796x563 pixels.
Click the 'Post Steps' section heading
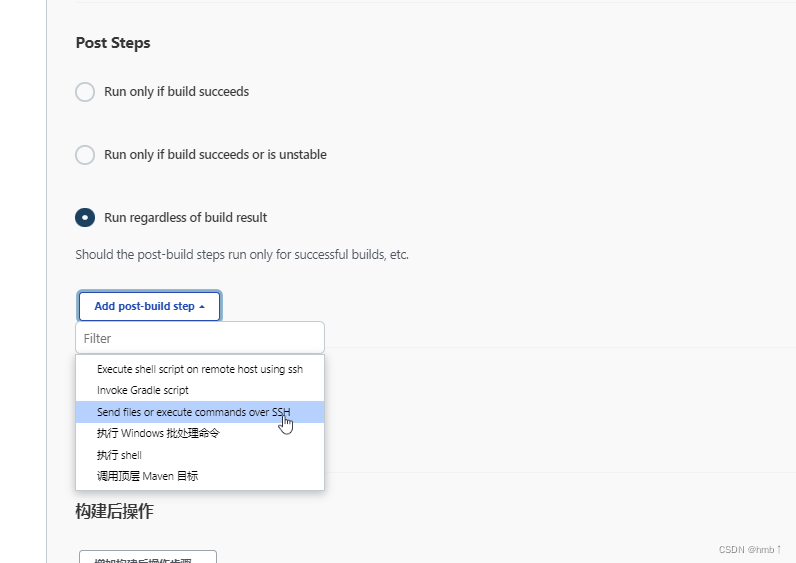[113, 43]
